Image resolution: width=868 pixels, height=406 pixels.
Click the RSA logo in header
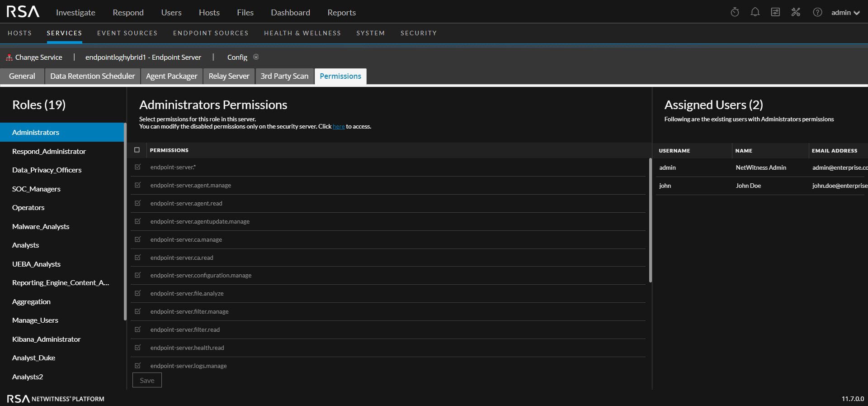click(23, 12)
